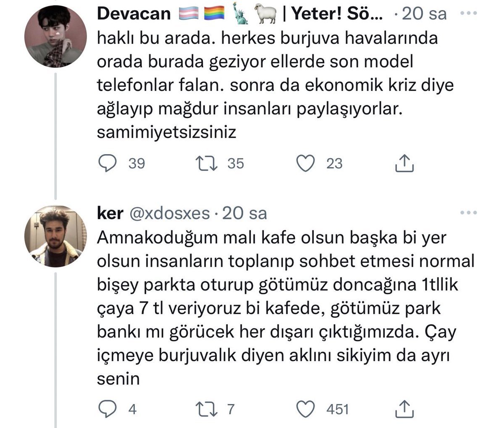Viewport: 504px width, 428px height.
Task: Like ker's tweet with heart icon
Action: tap(306, 409)
